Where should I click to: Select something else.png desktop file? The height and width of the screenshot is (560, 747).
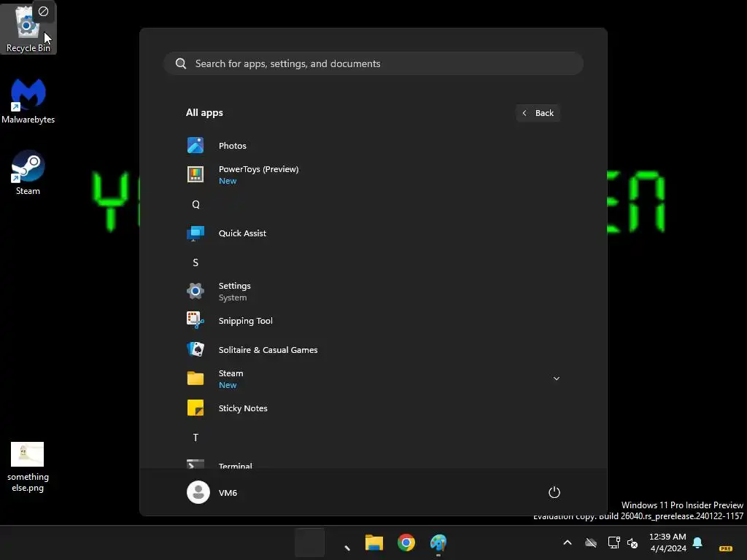coord(28,467)
